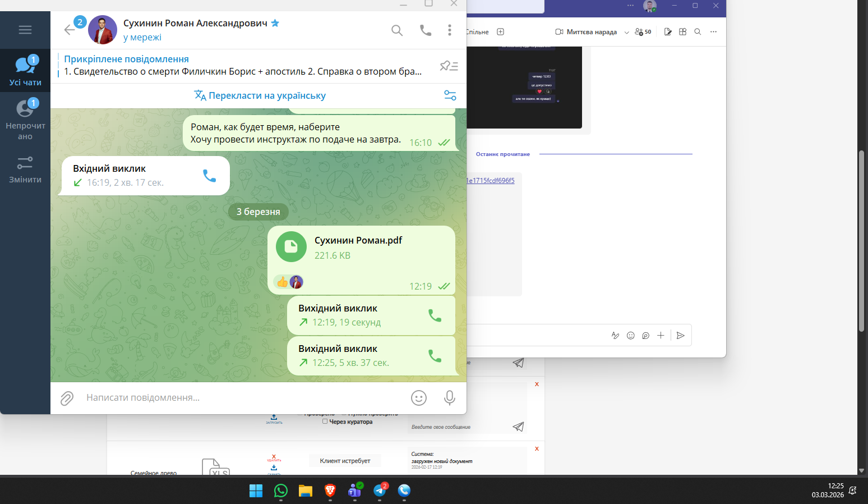Open the pinned message Прикріплене повідомлення
868x504 pixels.
[242, 65]
